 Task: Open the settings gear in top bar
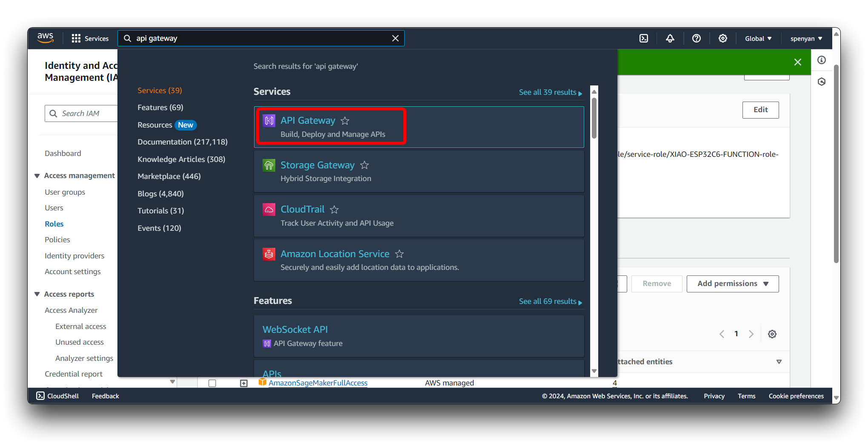coord(723,38)
